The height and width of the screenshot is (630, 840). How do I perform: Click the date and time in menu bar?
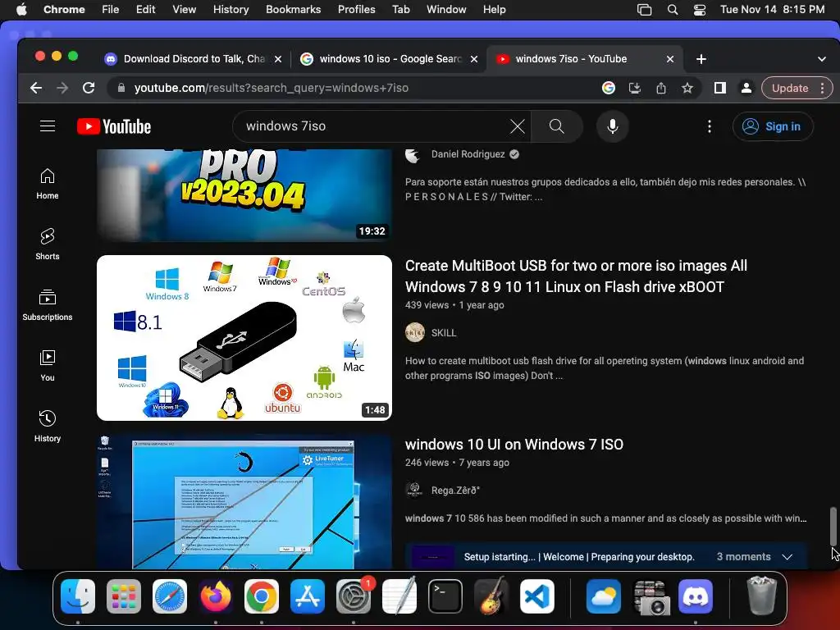pos(772,10)
